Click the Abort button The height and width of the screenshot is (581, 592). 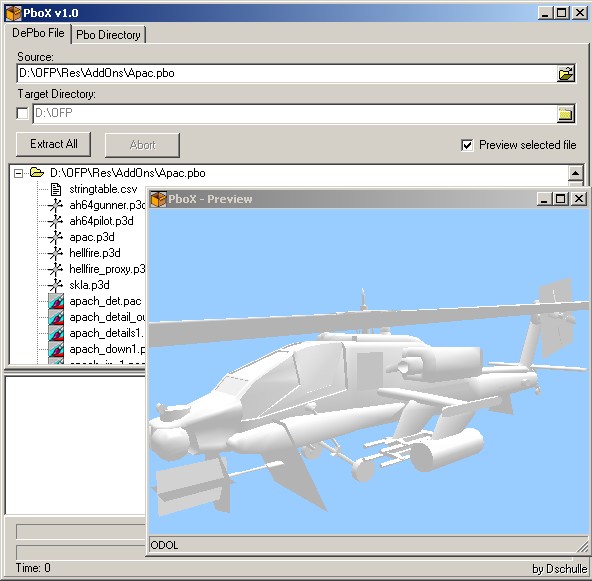tap(142, 145)
